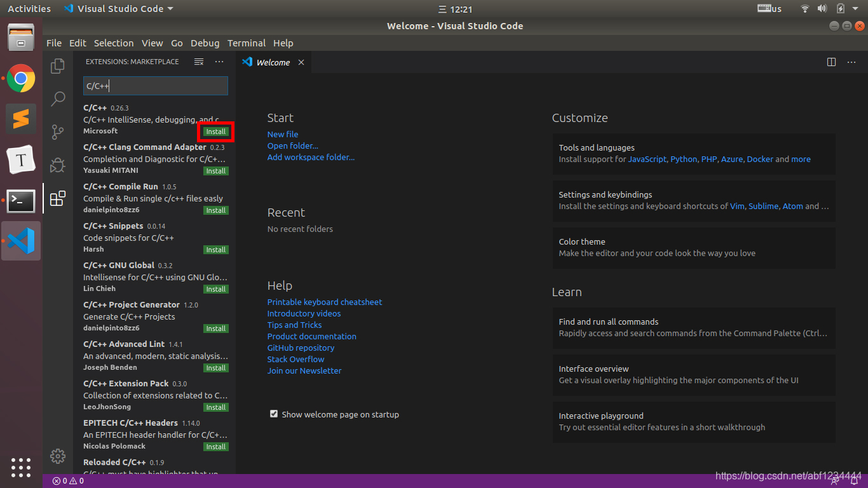
Task: Show errors and warnings in status bar
Action: (68, 481)
